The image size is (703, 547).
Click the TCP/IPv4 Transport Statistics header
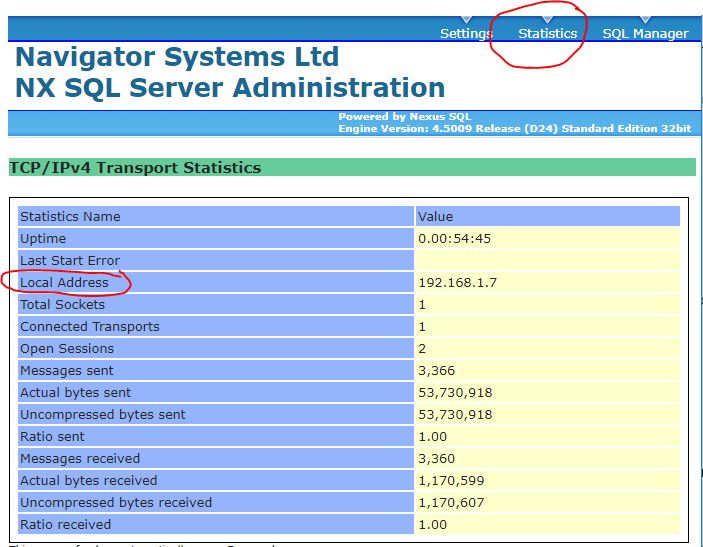(135, 168)
